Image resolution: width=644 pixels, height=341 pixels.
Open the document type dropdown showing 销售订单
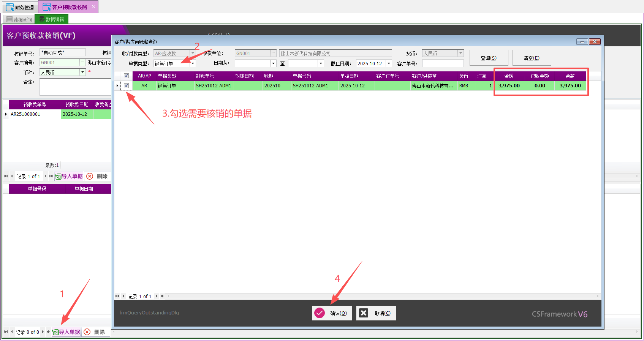pyautogui.click(x=193, y=64)
